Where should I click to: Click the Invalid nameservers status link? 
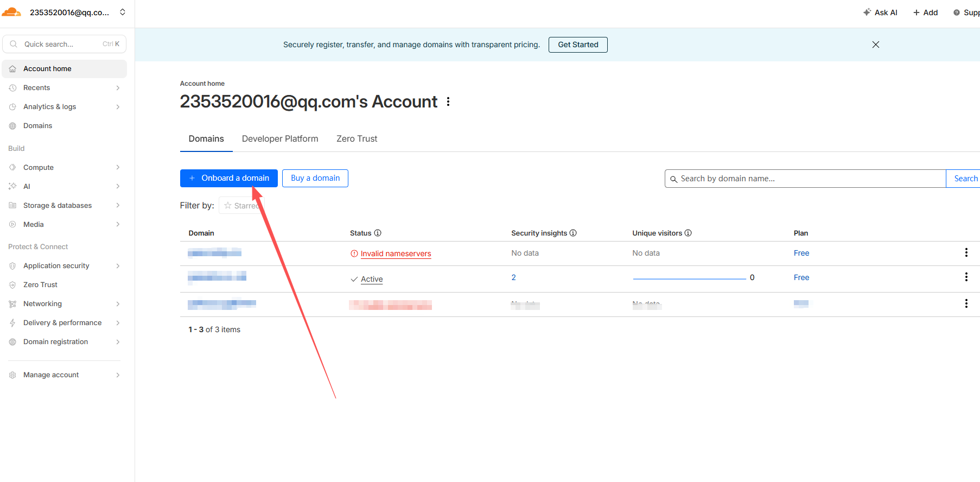tap(396, 253)
